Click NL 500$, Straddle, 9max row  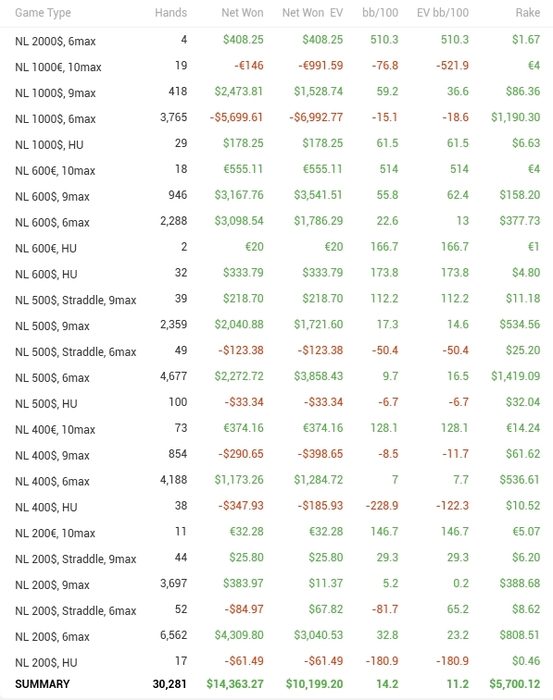(x=277, y=299)
